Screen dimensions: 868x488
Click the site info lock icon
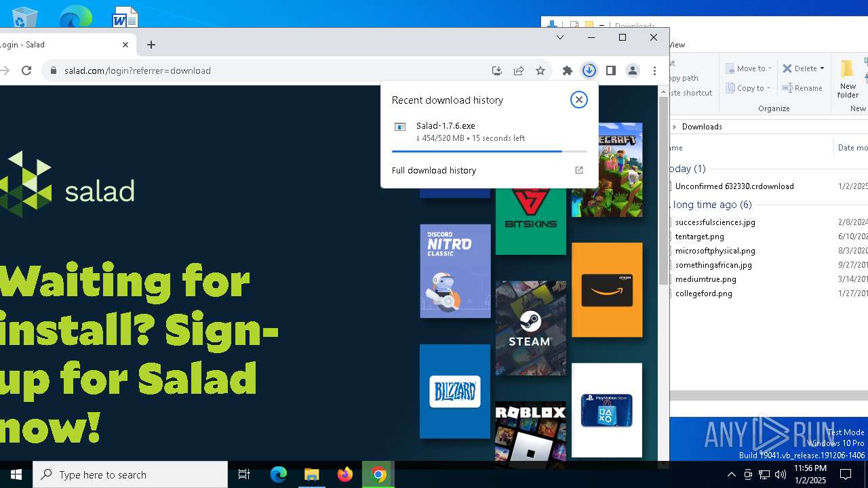click(53, 70)
